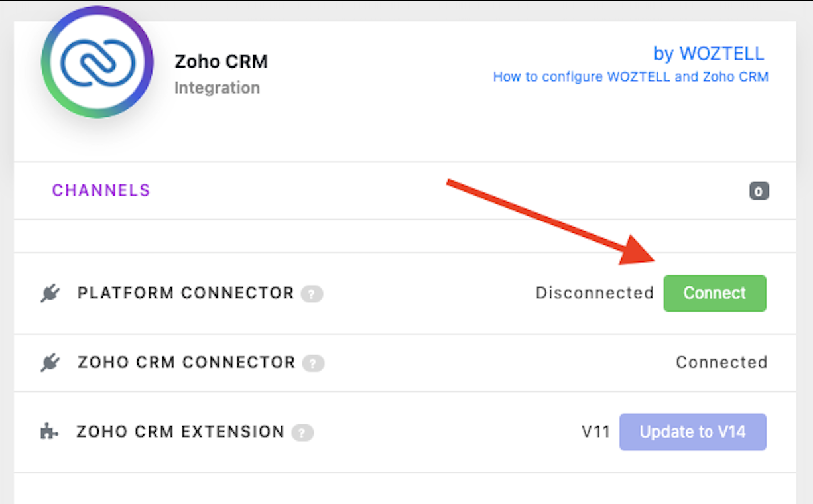Image resolution: width=813 pixels, height=504 pixels.
Task: Select the Zoho CRM title text
Action: click(221, 62)
